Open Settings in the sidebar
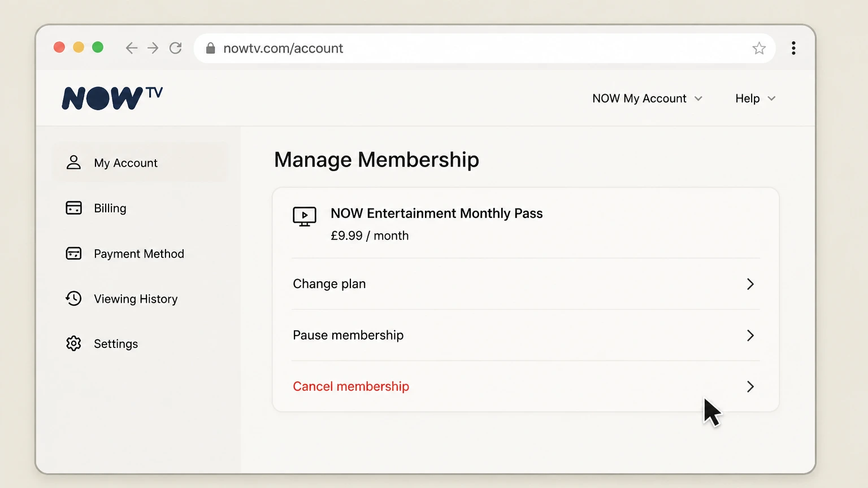The image size is (868, 488). pos(140,343)
